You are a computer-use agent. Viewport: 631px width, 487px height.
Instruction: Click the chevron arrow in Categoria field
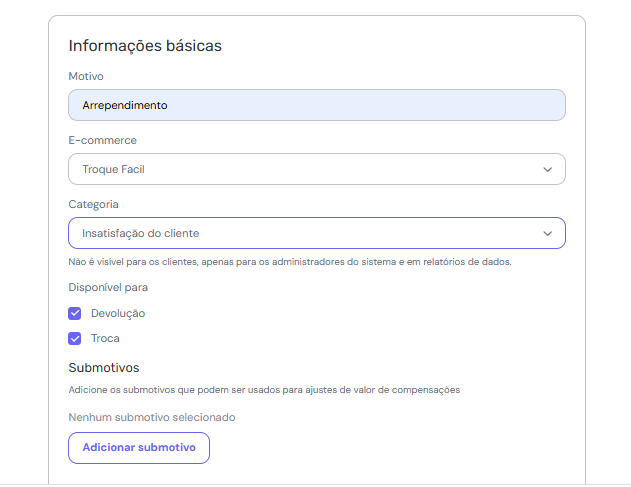pos(547,233)
